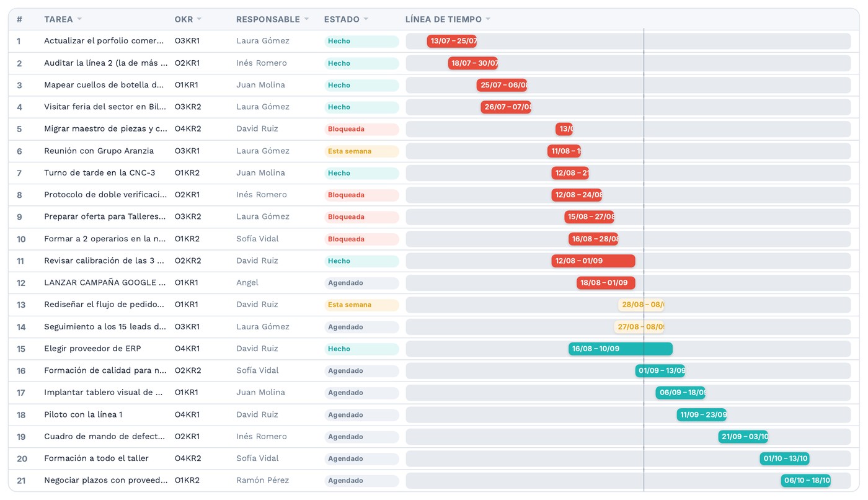This screenshot has height=500, width=868.
Task: Select the 26/07 – 07/08 timeline bar
Action: [506, 107]
